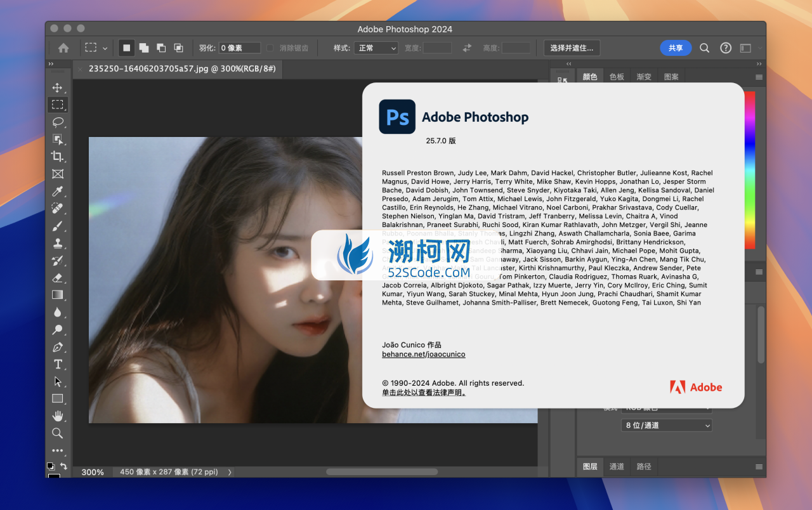Switch to the 图案 Patterns tab
This screenshot has height=510, width=812.
coord(671,77)
